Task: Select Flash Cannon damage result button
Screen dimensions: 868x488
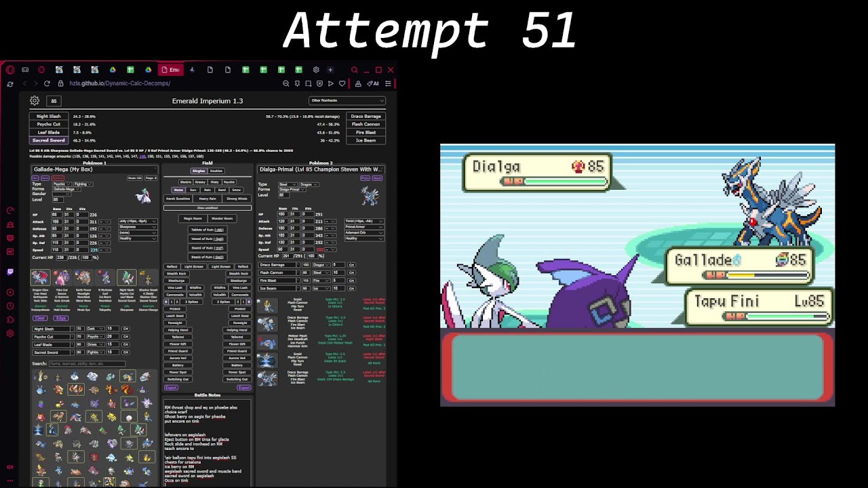Action: pyautogui.click(x=366, y=125)
